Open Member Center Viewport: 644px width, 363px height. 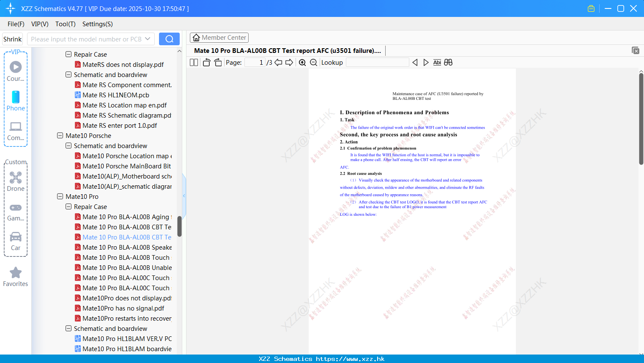pos(219,38)
